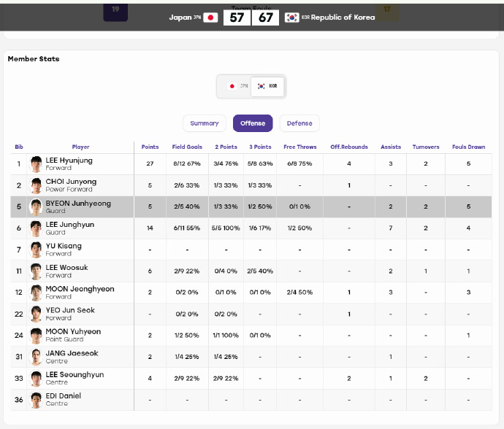
Task: Toggle member stats to JPN team
Action: coord(237,86)
